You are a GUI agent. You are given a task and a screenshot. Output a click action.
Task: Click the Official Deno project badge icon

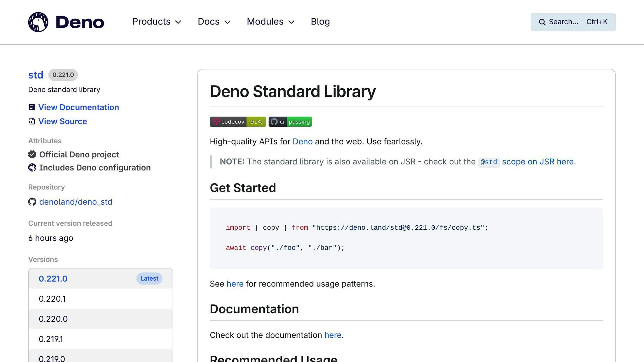click(x=32, y=154)
